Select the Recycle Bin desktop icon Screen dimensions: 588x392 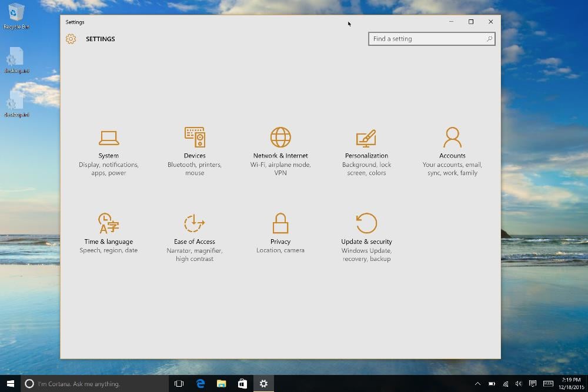click(x=16, y=16)
